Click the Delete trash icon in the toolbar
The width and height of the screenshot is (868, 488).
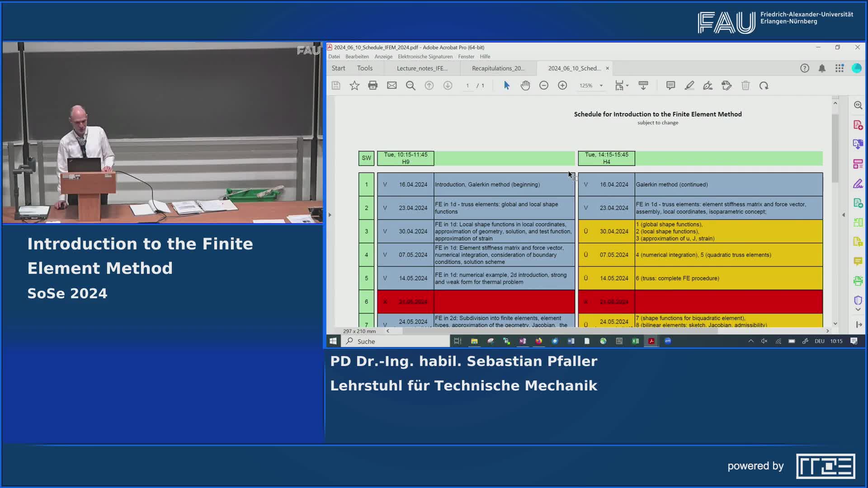pyautogui.click(x=746, y=85)
